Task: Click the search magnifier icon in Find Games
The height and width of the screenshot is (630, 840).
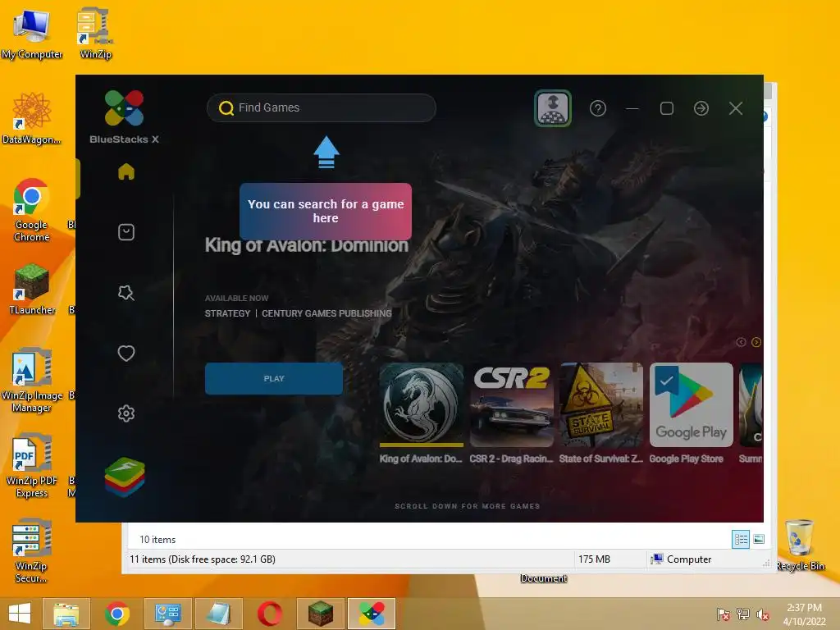Action: click(226, 108)
